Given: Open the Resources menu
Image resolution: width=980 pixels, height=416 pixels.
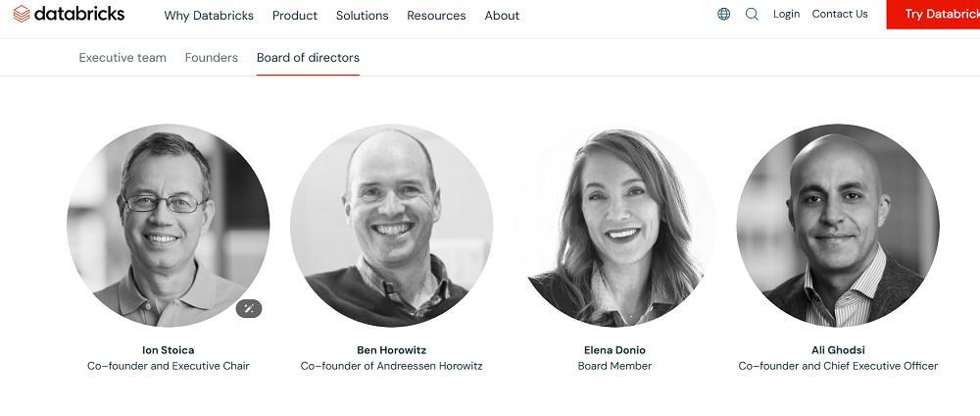Looking at the screenshot, I should [x=436, y=16].
